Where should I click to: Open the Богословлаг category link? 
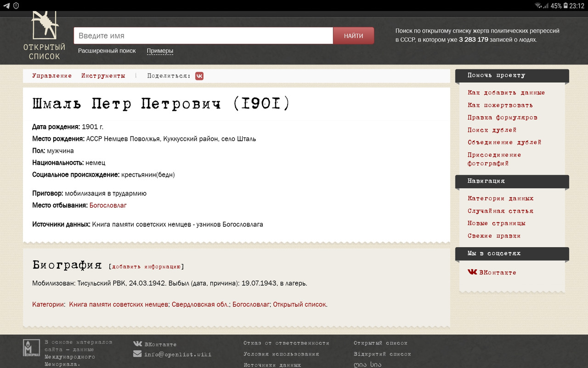(x=251, y=305)
